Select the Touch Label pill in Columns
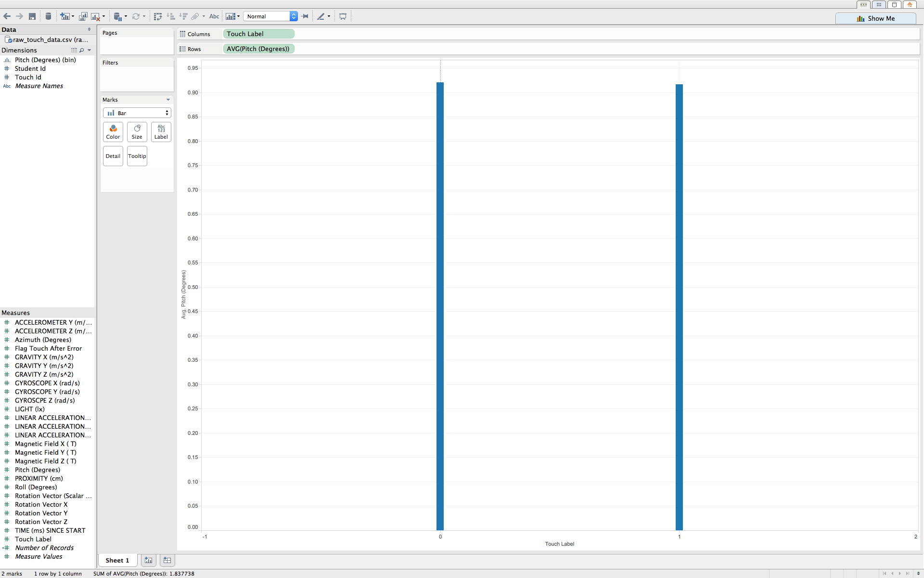 (258, 34)
